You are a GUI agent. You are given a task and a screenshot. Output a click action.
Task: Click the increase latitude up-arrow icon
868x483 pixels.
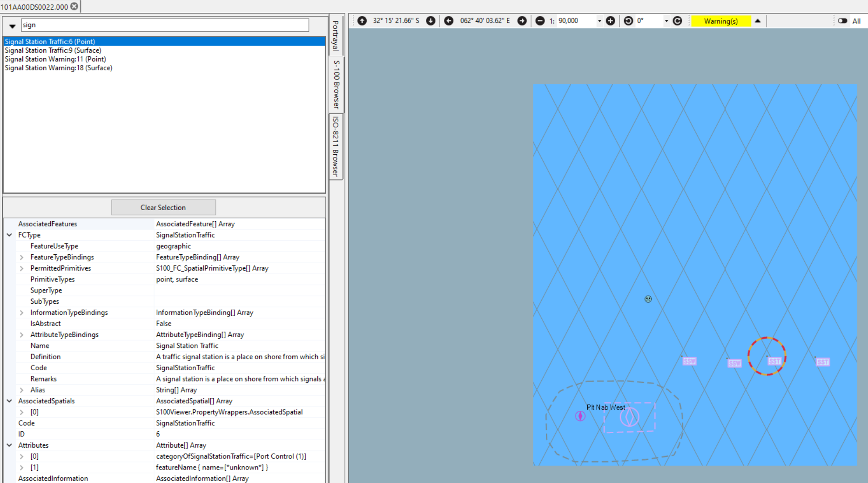pyautogui.click(x=362, y=20)
